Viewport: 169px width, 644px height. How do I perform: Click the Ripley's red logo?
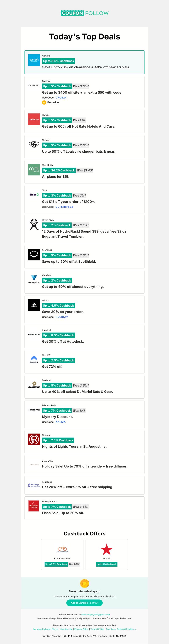34,439
